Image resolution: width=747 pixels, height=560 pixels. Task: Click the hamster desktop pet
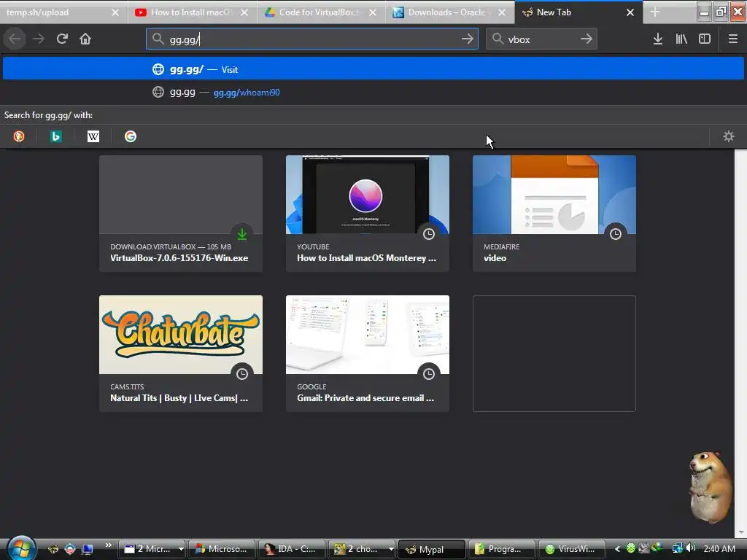[711, 486]
